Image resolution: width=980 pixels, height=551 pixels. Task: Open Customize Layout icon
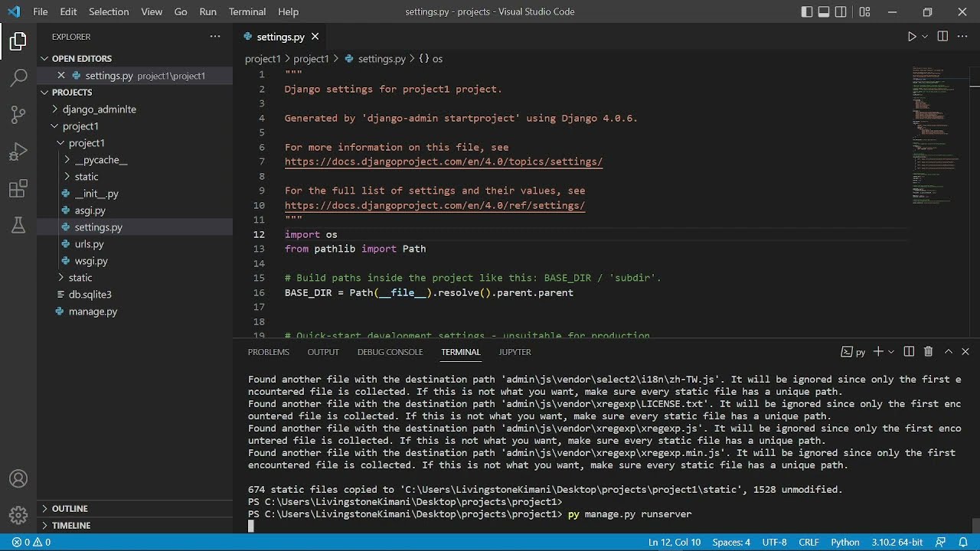[x=864, y=11]
